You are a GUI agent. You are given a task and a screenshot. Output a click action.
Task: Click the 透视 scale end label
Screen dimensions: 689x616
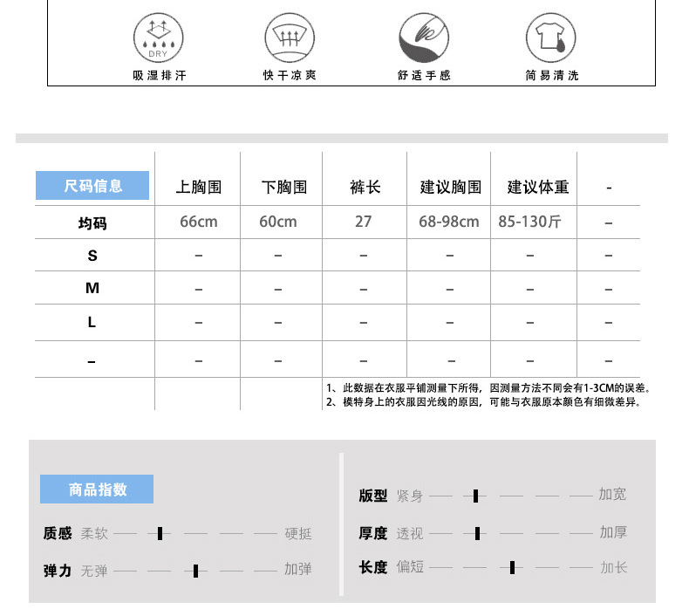point(410,533)
